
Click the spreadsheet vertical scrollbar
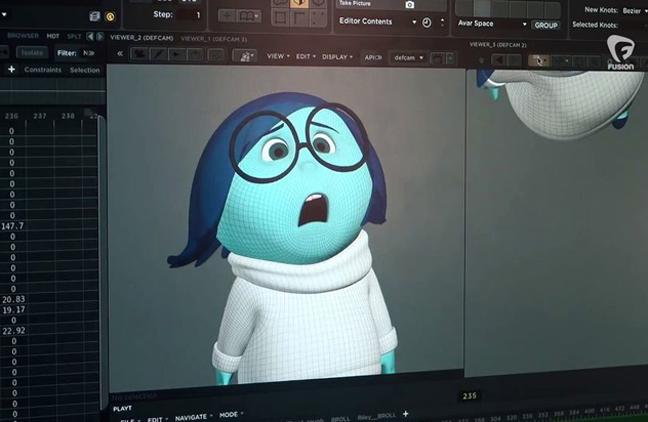[x=100, y=260]
